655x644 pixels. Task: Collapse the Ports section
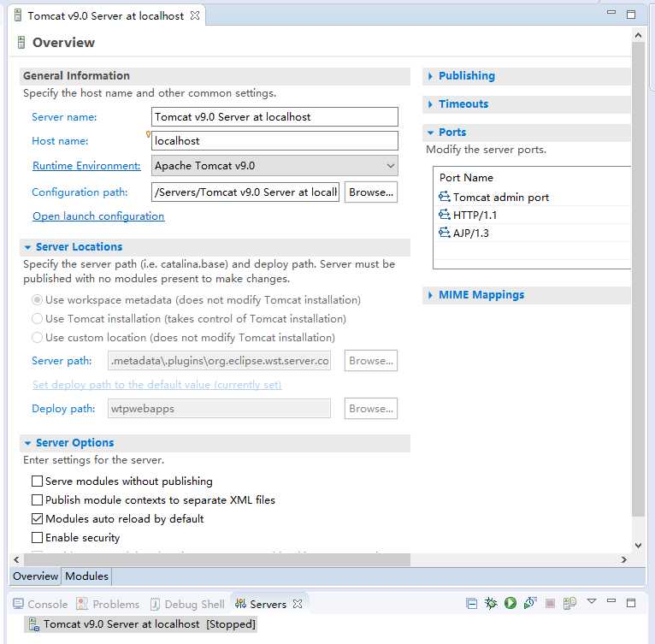431,133
